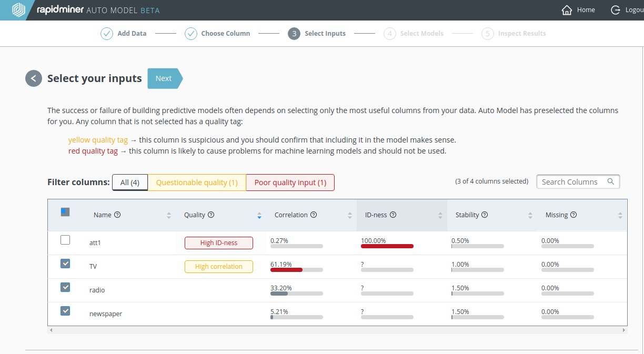644x354 pixels.
Task: Toggle the select-all header checkbox
Action: [x=65, y=212]
